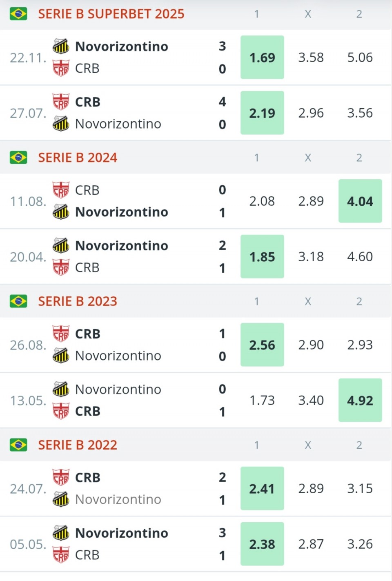Click Novorizontino crest in 13.05. match

61,389
